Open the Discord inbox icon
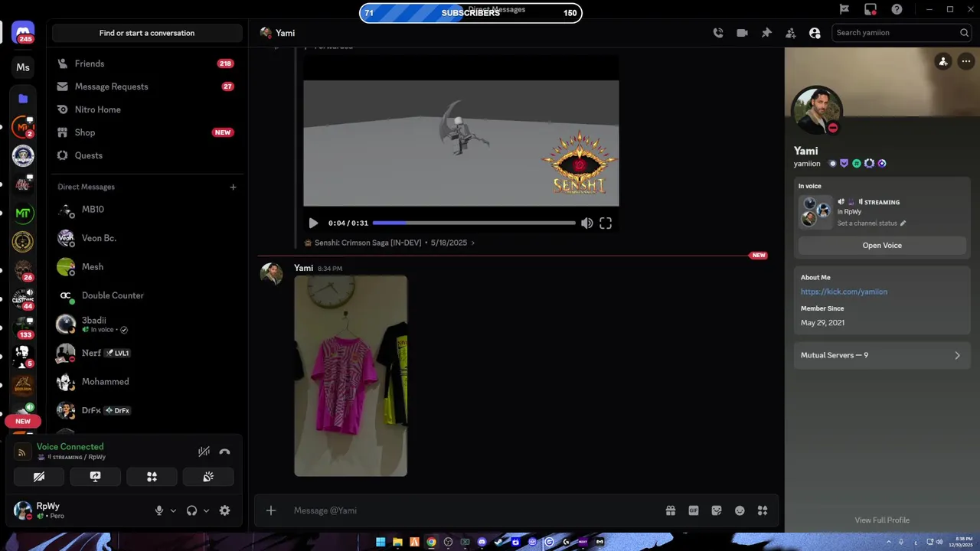980x551 pixels. [x=871, y=9]
